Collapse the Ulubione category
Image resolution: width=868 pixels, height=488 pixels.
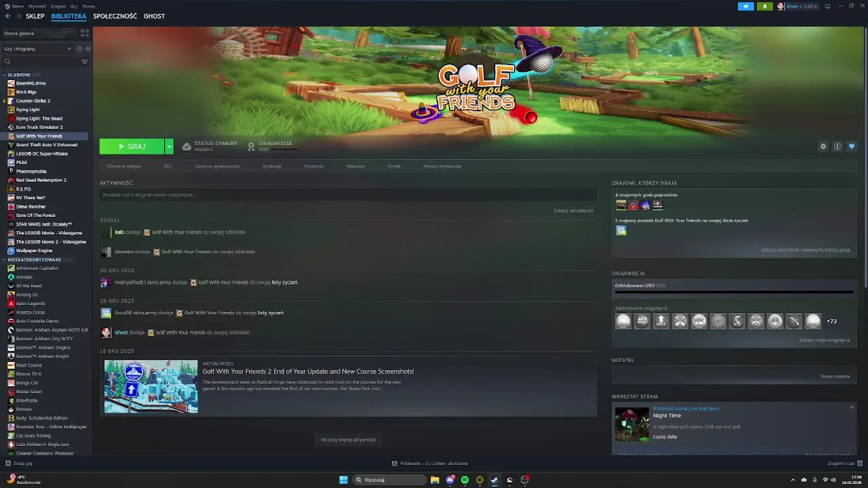pyautogui.click(x=5, y=75)
